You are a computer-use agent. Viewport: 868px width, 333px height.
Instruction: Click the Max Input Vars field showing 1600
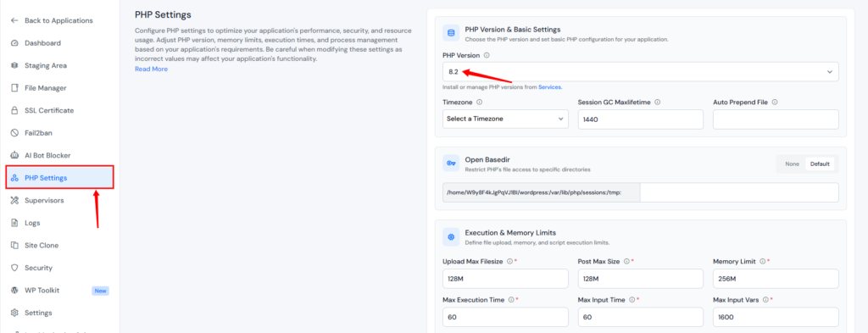coord(776,317)
